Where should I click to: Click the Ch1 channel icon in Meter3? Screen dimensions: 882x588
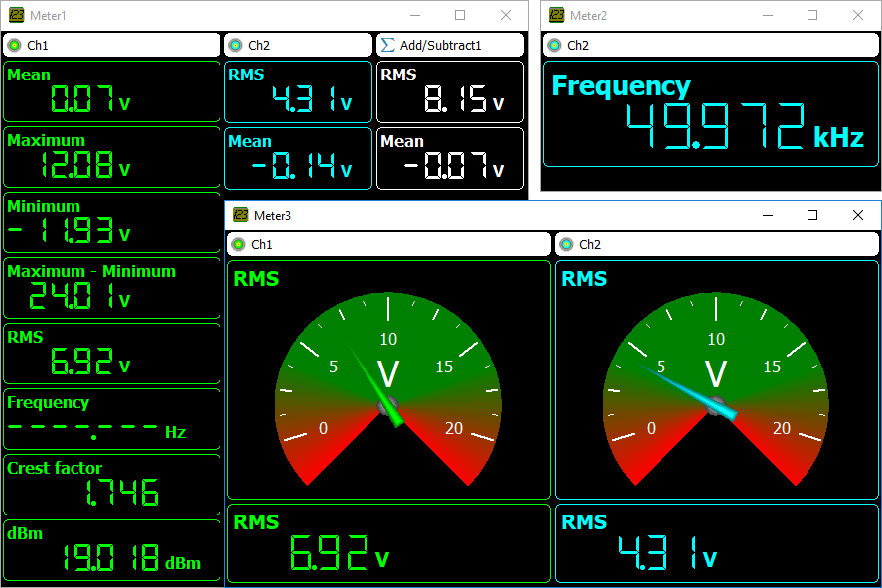click(239, 244)
